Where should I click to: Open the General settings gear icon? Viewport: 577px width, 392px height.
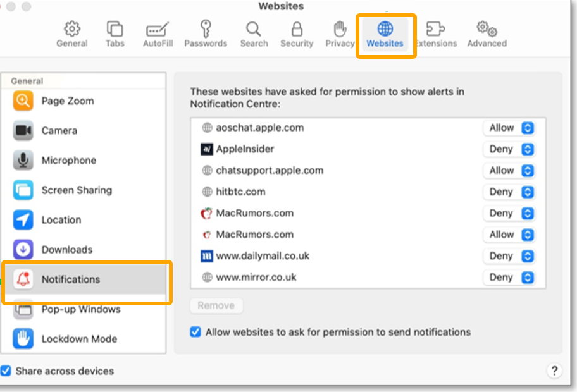[72, 29]
